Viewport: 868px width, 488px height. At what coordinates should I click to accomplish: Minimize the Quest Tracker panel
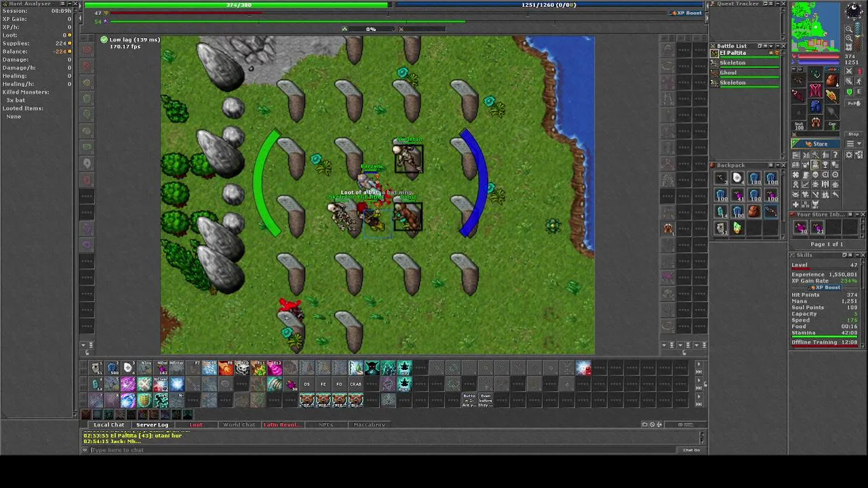coord(778,3)
